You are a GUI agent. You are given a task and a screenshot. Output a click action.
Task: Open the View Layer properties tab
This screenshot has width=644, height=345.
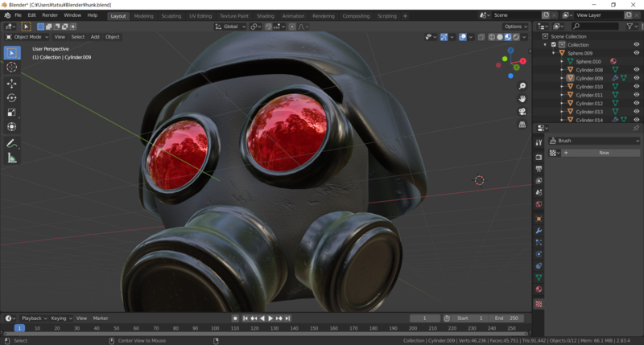click(x=539, y=181)
